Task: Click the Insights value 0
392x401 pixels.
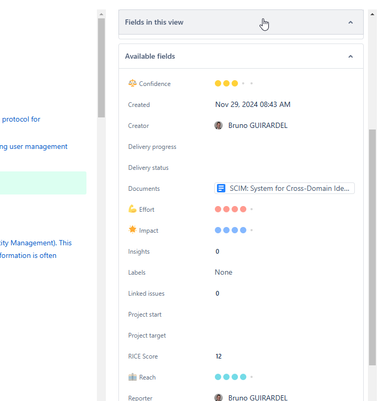Action: tap(217, 251)
